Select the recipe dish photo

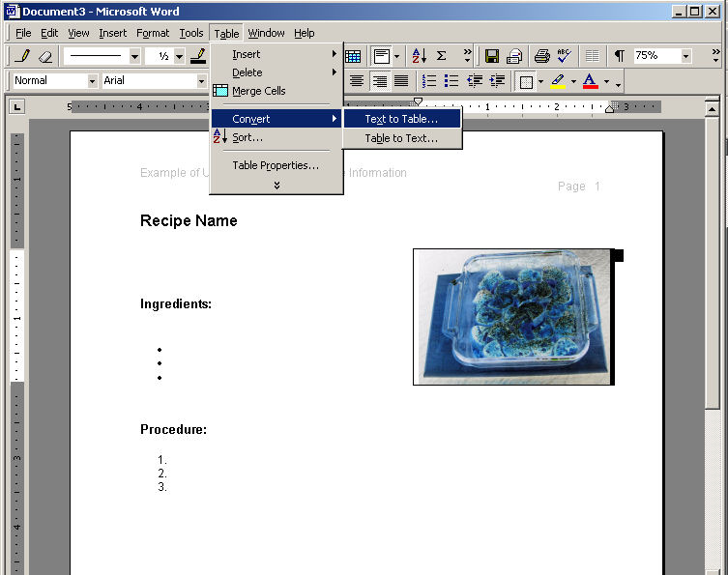512,316
